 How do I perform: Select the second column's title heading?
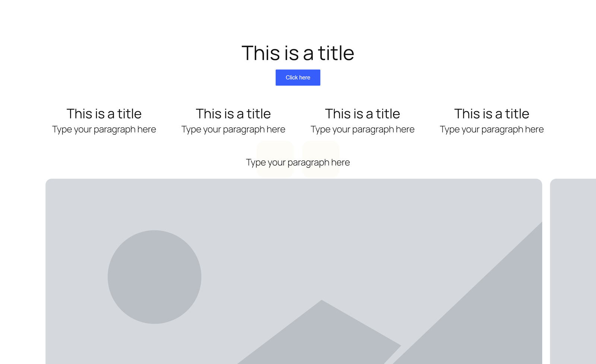click(233, 114)
